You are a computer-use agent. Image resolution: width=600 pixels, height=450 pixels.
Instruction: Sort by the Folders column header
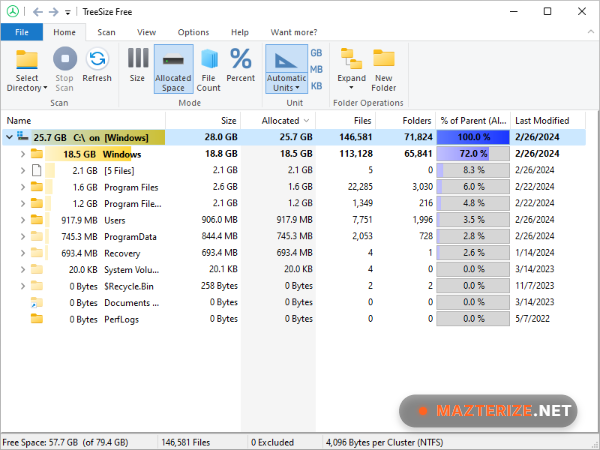click(x=406, y=121)
